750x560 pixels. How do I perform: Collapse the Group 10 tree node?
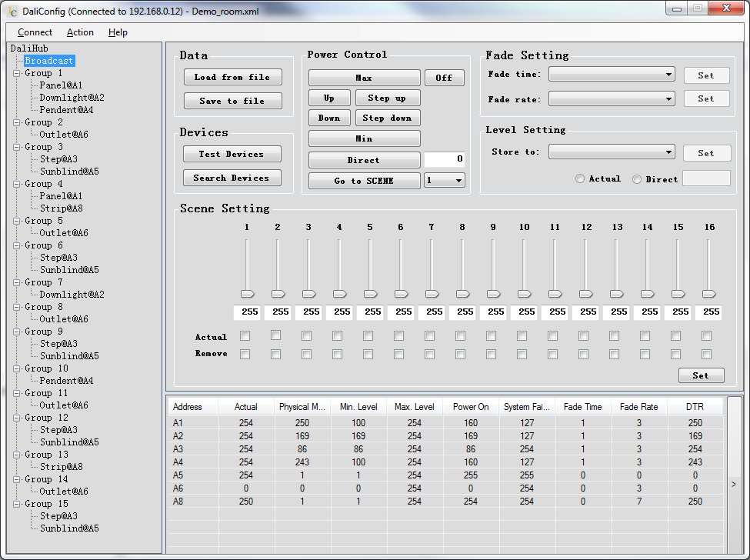pyautogui.click(x=17, y=368)
